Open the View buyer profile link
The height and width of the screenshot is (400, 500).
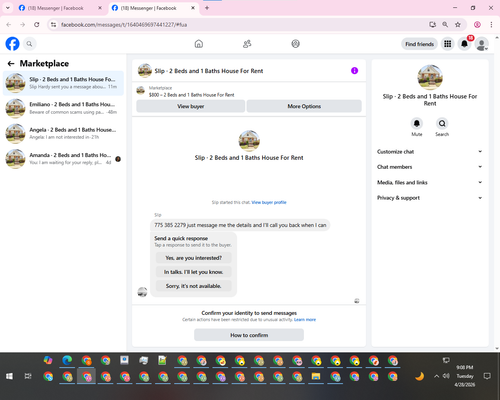coord(269,202)
